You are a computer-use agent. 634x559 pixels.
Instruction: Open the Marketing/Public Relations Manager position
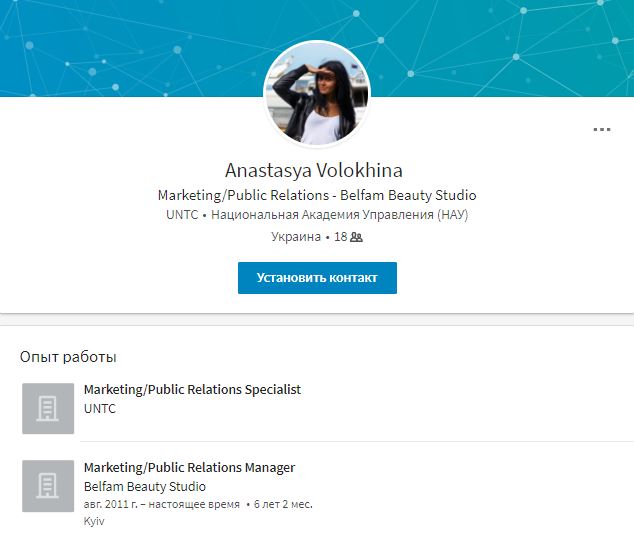coord(189,467)
